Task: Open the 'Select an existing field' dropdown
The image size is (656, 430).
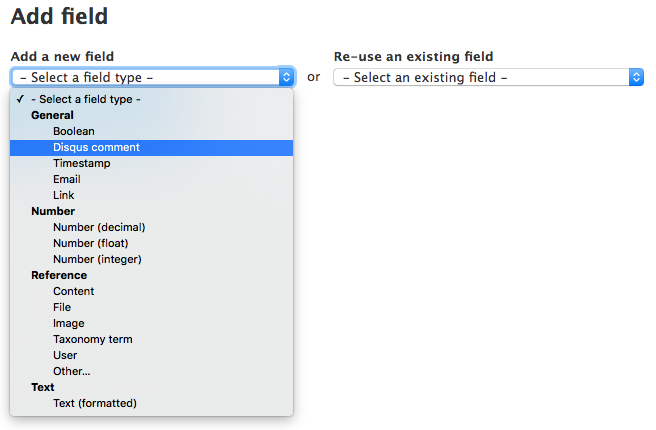Action: click(488, 77)
